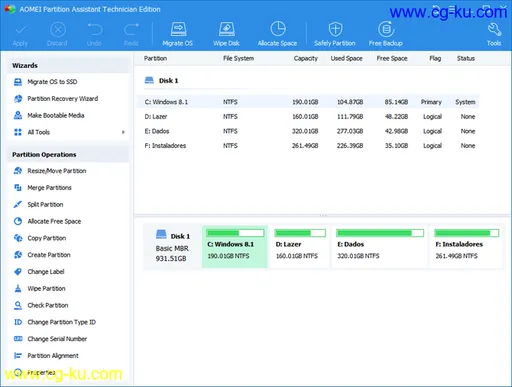
Task: Open Migrate OS from toolbar
Action: point(178,34)
